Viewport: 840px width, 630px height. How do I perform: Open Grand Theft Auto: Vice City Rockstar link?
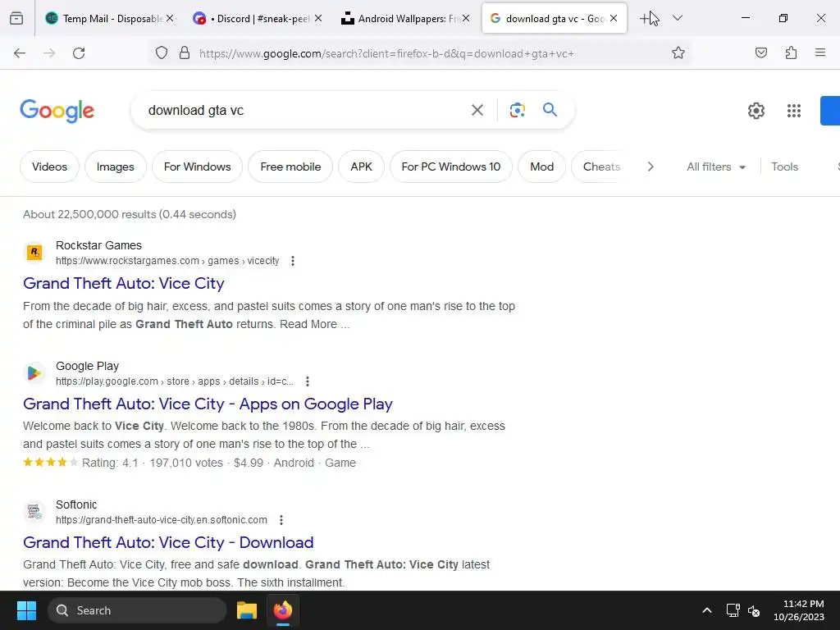click(124, 283)
